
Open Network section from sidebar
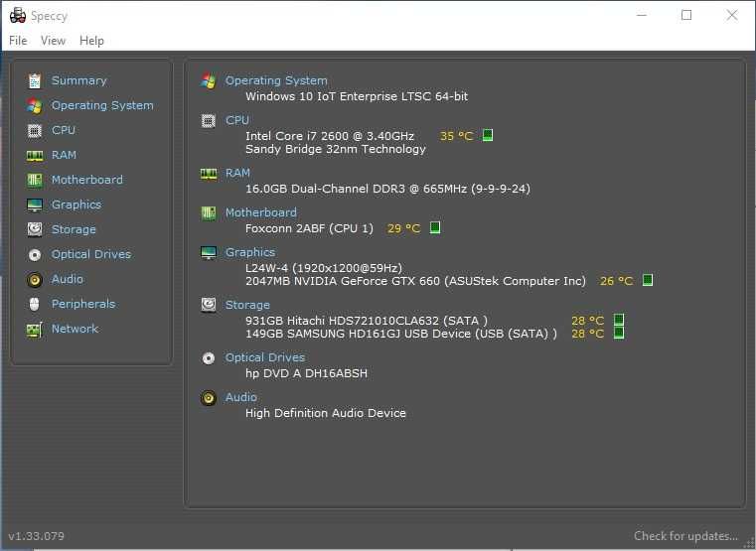click(x=75, y=329)
